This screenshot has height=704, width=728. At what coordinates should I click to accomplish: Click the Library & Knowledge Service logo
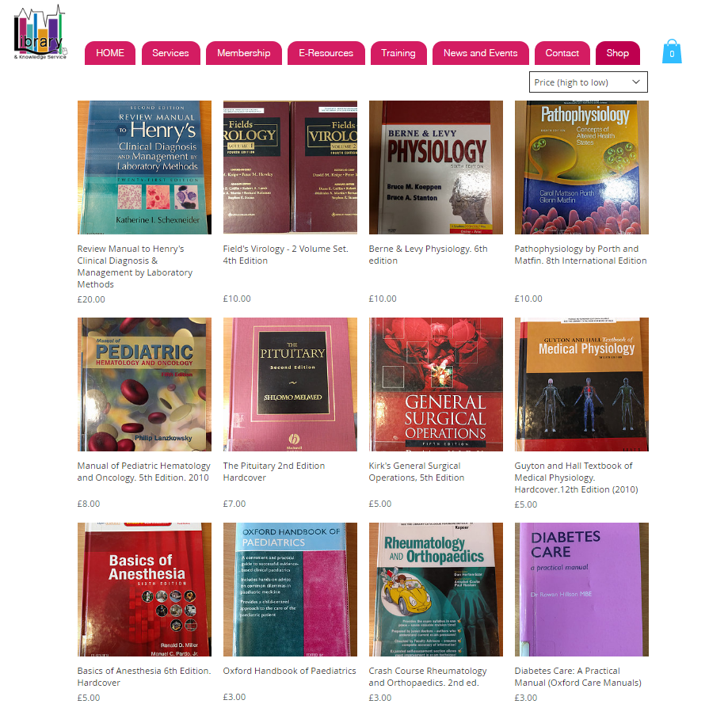(40, 32)
